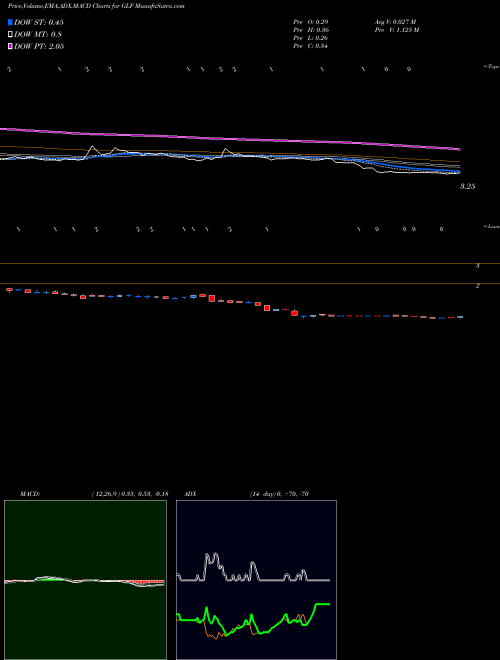Open the dark blue ADX chart panel

256,580
